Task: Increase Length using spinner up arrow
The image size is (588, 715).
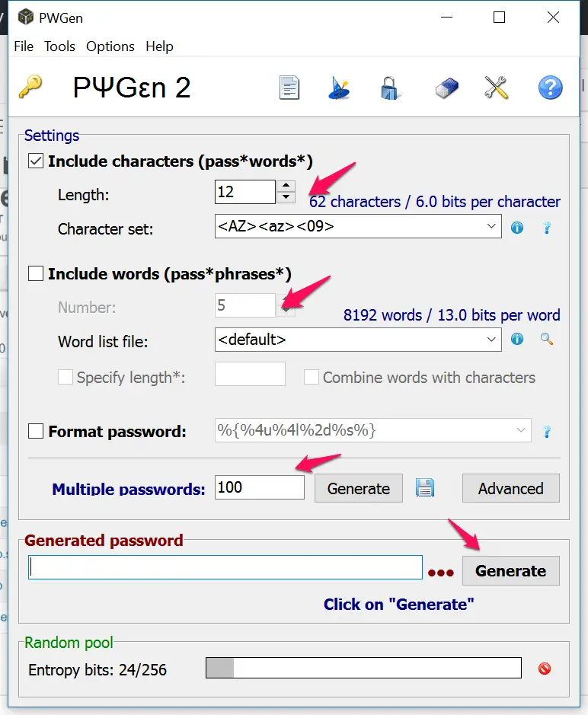Action: coord(286,186)
